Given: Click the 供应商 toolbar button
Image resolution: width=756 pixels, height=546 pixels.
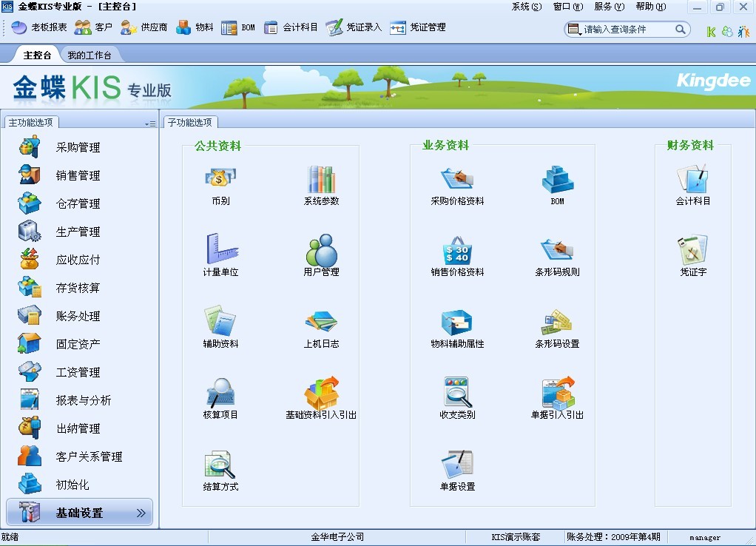Looking at the screenshot, I should tap(144, 27).
